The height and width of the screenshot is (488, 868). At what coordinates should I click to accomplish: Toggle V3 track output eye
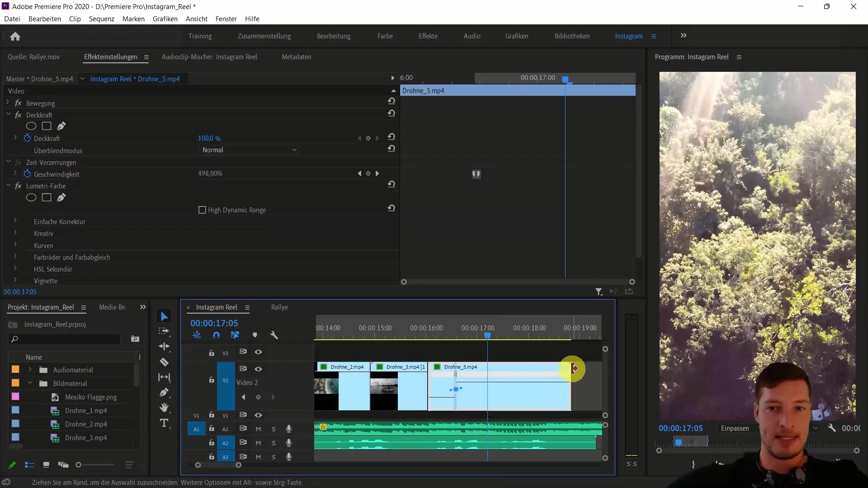[x=258, y=352]
